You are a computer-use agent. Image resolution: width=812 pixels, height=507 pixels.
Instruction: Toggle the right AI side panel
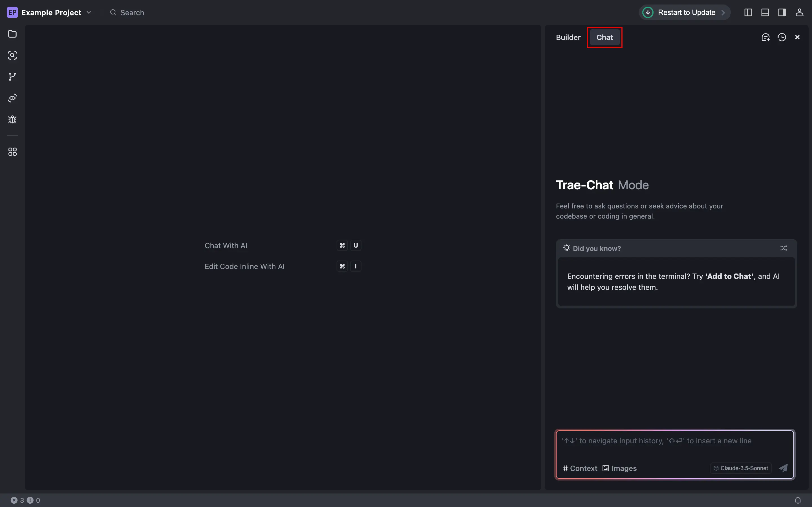[782, 12]
